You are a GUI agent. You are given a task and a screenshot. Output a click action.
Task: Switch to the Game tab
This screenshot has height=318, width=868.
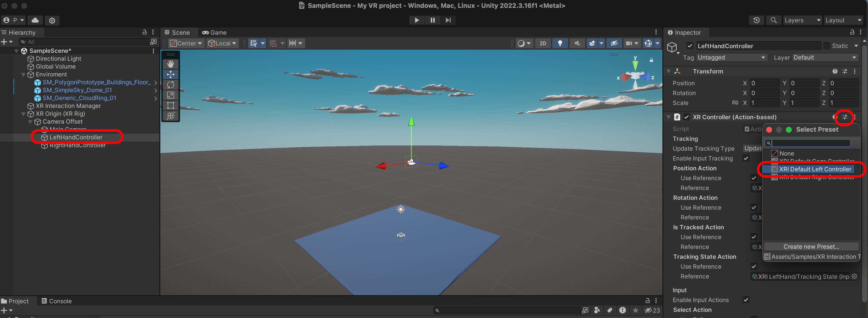(x=215, y=33)
